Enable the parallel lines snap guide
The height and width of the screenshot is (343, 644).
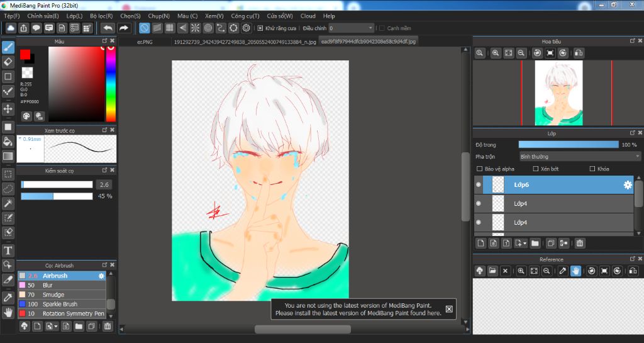pos(157,28)
